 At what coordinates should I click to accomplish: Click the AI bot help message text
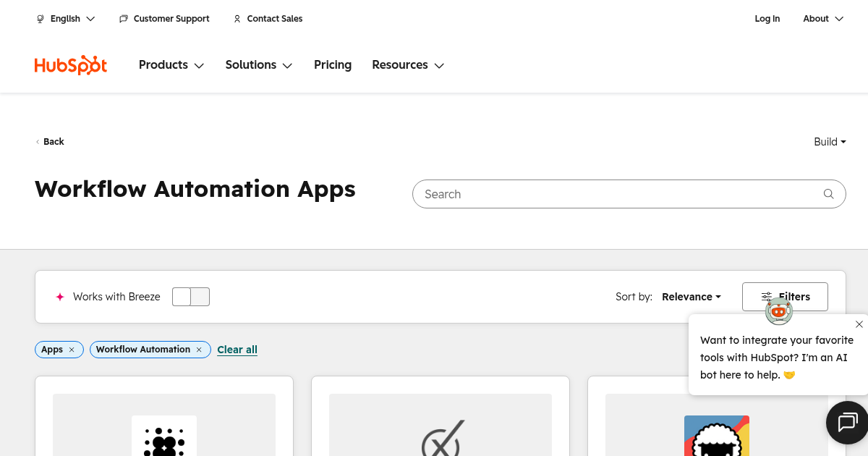point(777,358)
